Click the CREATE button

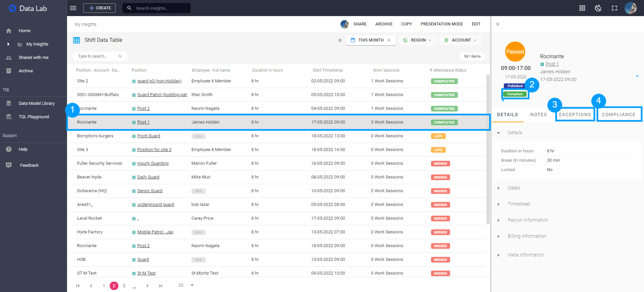(x=100, y=8)
